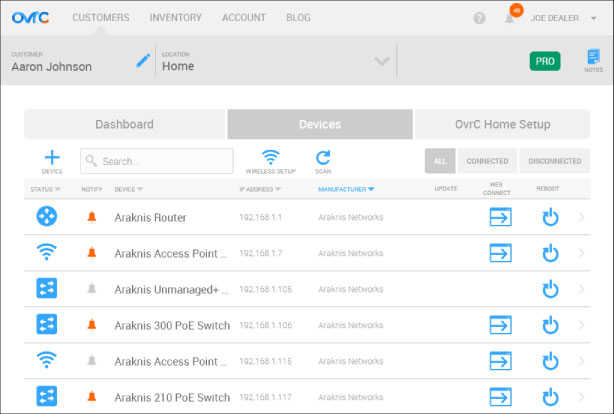This screenshot has height=414, width=614.
Task: Sort by Device column
Action: (x=128, y=189)
